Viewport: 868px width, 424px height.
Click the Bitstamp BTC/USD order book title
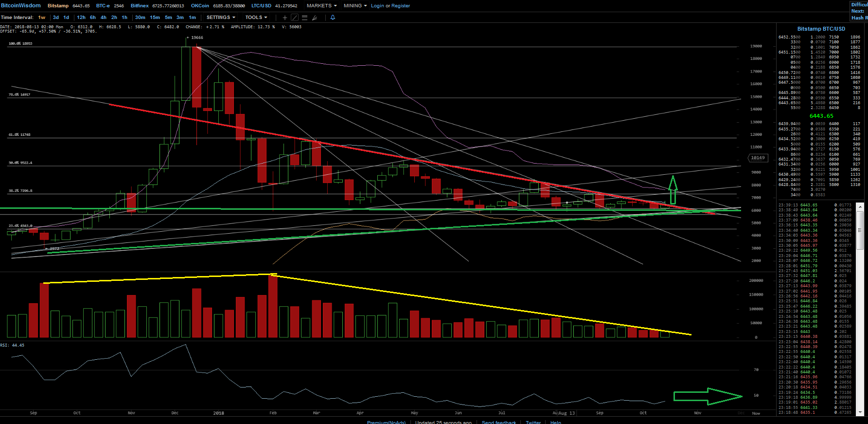(821, 29)
